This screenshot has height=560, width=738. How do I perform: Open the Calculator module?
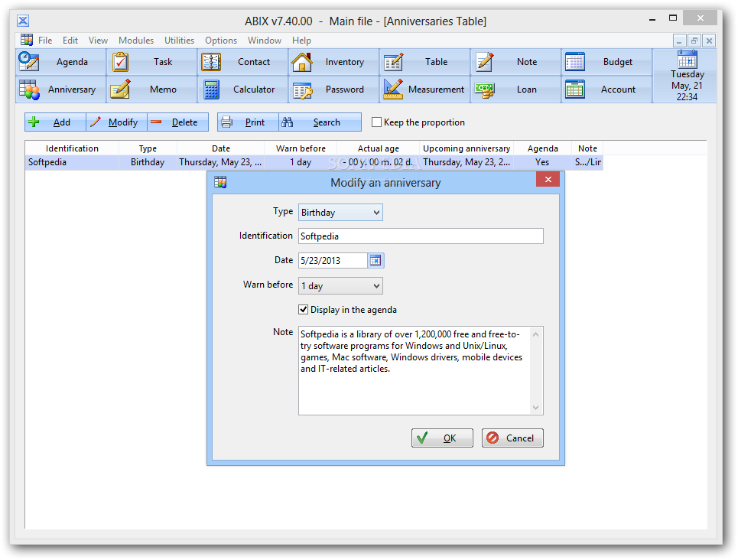(x=242, y=90)
